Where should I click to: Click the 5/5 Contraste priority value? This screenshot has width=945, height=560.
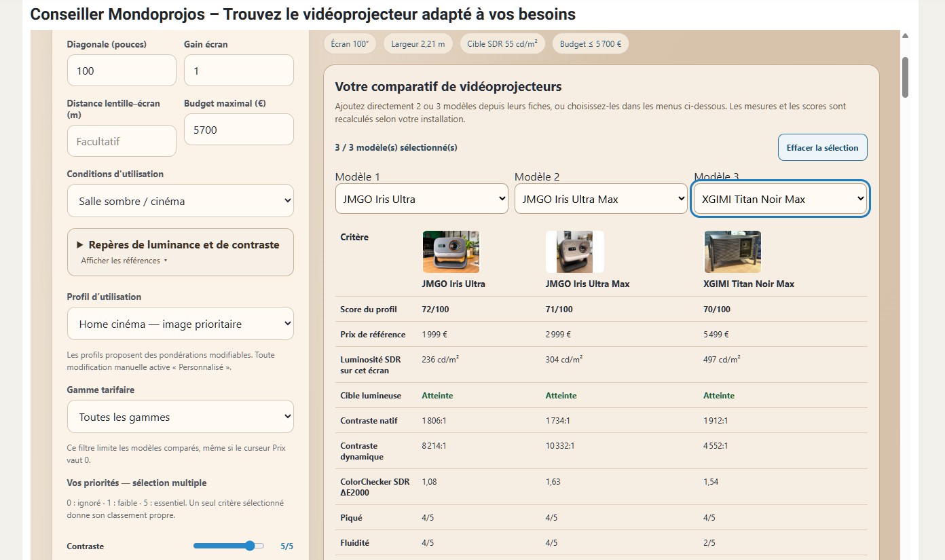[x=286, y=546]
